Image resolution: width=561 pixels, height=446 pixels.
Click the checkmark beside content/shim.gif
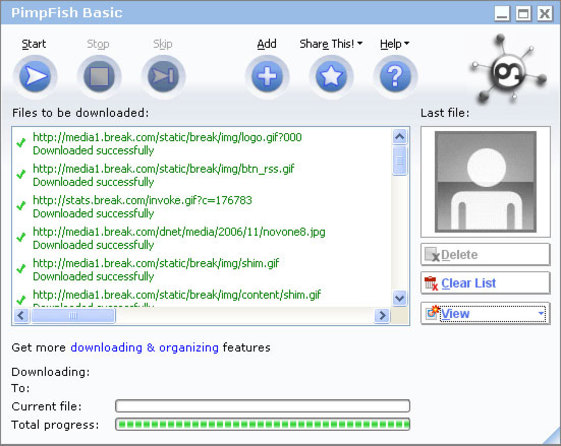21,300
